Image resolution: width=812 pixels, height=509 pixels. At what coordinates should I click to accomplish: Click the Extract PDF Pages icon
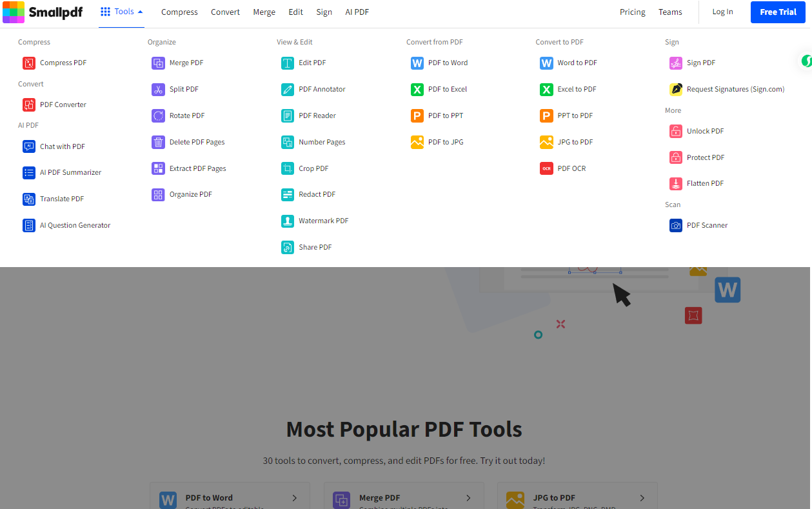pos(158,168)
